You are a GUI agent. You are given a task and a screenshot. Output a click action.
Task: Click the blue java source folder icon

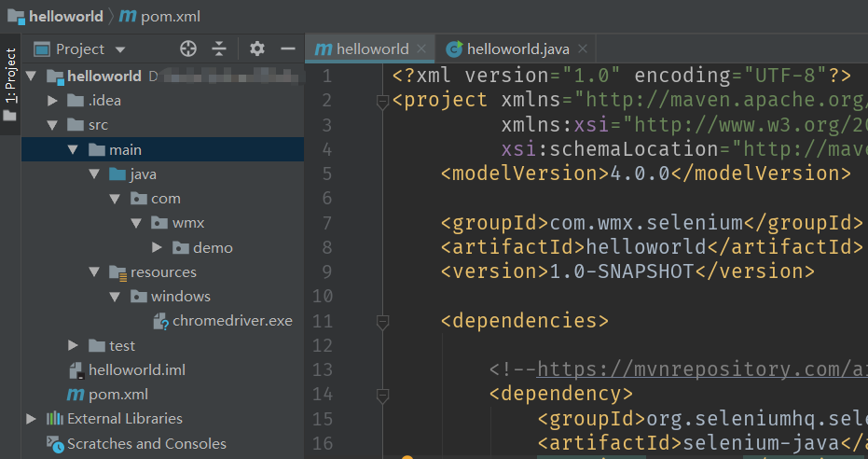117,174
